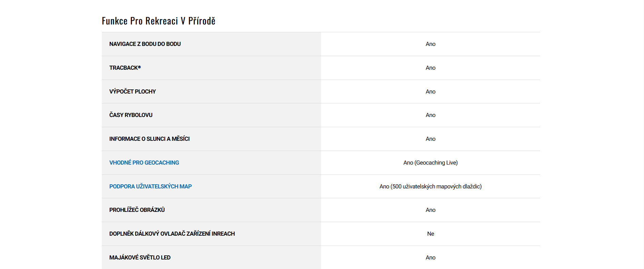This screenshot has height=269, width=644.
Task: Click Ano value in Navigace row
Action: click(x=430, y=44)
